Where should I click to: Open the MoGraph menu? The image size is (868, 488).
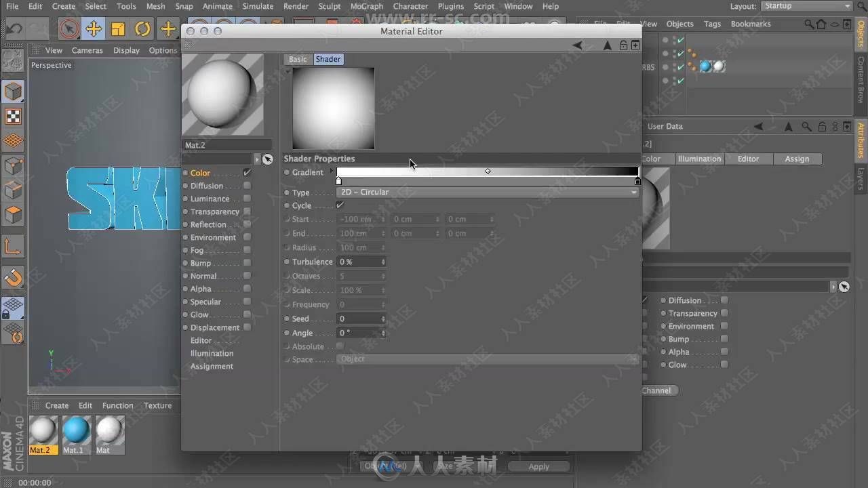366,6
